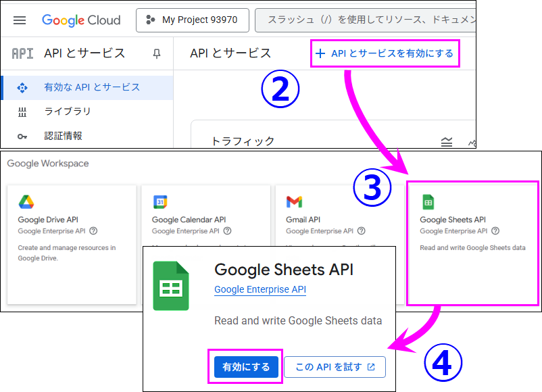The image size is (542, 392).
Task: Open the ライブラリ sidebar item
Action: pos(87,112)
